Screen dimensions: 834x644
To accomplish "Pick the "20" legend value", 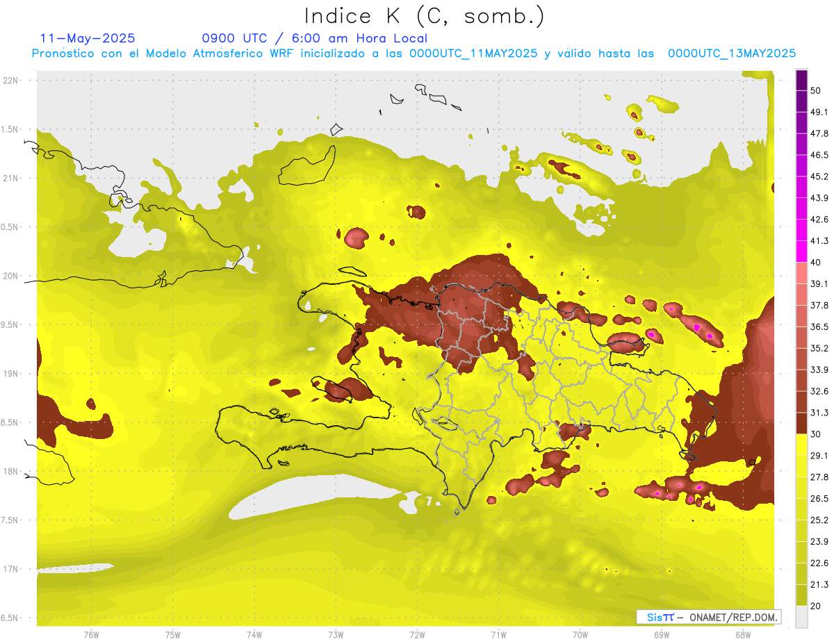I will click(817, 605).
